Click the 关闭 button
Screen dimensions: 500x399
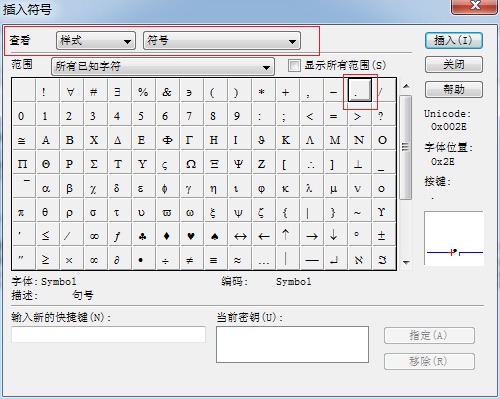click(454, 65)
